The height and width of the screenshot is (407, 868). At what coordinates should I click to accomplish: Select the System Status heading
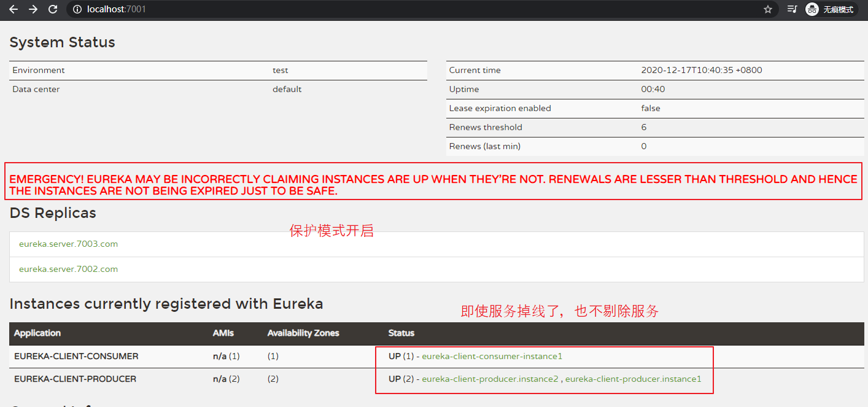(62, 42)
